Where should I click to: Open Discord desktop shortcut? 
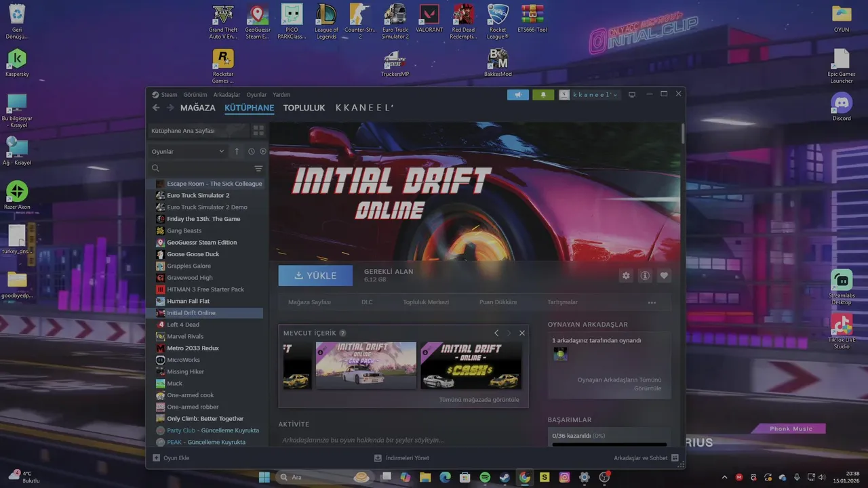click(x=842, y=107)
